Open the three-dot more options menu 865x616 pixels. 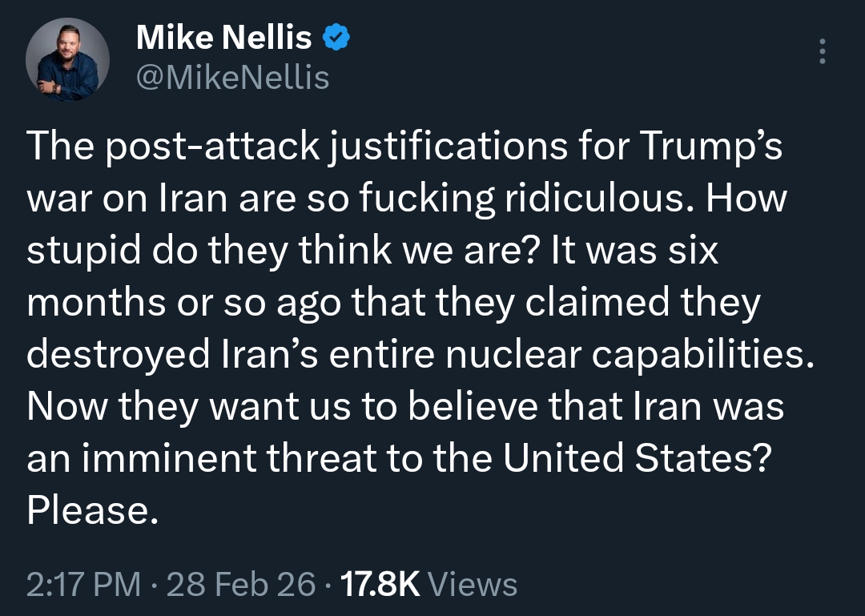click(820, 52)
